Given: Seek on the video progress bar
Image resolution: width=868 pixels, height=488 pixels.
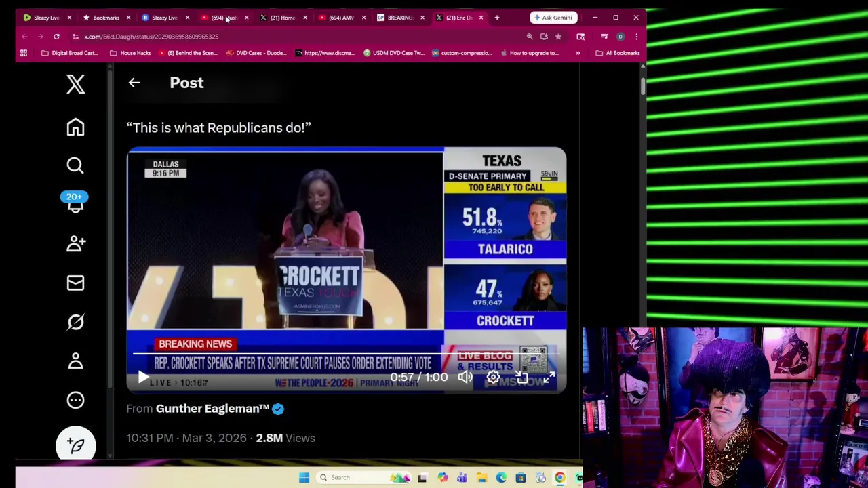Looking at the screenshot, I should point(346,354).
